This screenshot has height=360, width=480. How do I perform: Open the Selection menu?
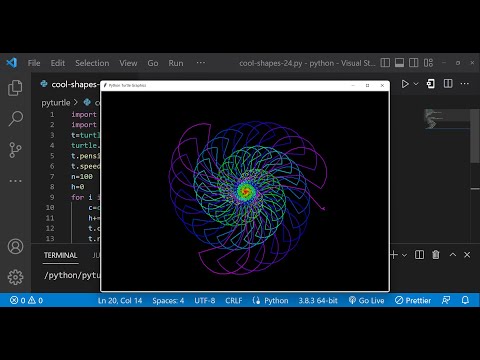pyautogui.click(x=92, y=63)
